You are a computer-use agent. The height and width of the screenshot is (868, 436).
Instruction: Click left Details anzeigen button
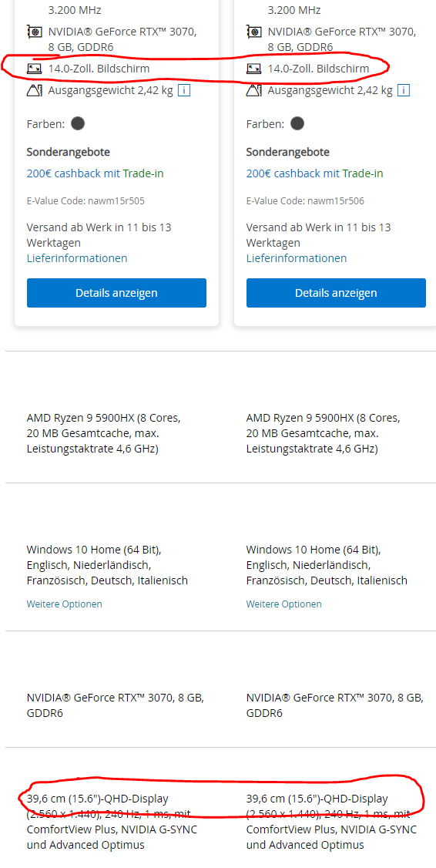117,293
